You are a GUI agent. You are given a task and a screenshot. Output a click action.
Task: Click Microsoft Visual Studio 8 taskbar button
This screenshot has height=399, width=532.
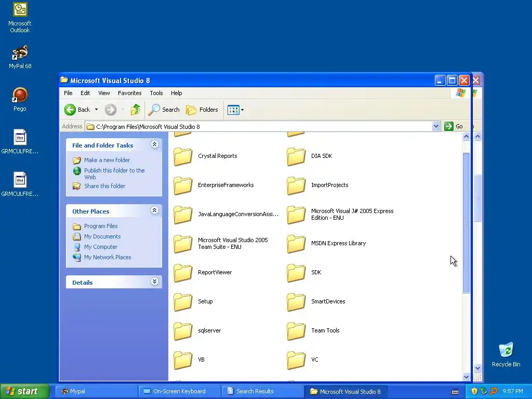click(x=345, y=391)
